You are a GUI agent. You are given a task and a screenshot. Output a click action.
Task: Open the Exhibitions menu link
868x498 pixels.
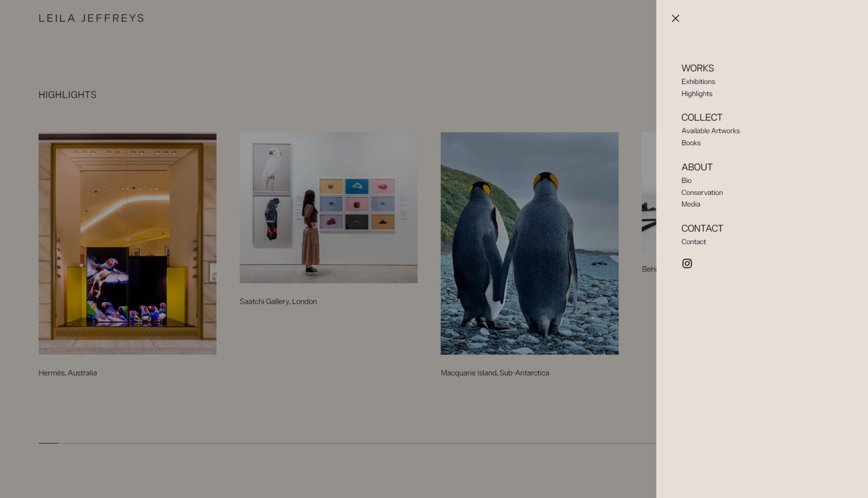(698, 82)
